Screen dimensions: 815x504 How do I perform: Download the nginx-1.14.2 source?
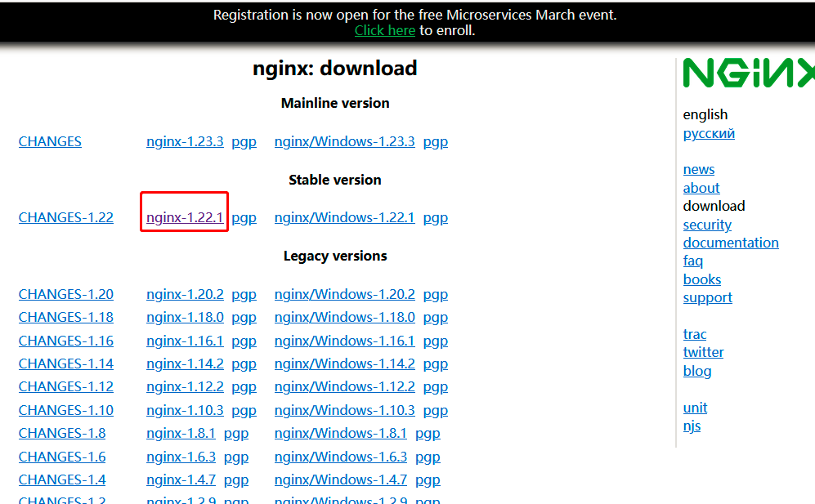(x=185, y=364)
